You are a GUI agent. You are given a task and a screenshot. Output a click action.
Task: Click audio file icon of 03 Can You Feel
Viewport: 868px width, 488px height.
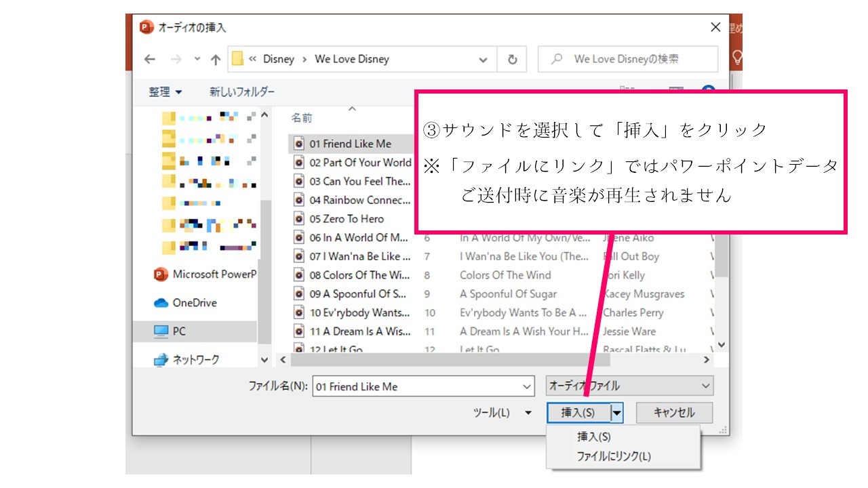(x=299, y=182)
